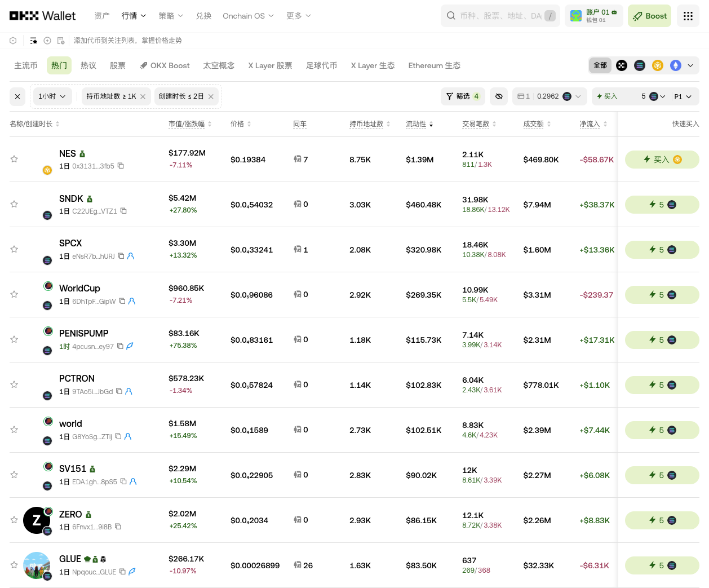709x588 pixels.
Task: Favorite the SPCX token with its star
Action: pyautogui.click(x=14, y=249)
